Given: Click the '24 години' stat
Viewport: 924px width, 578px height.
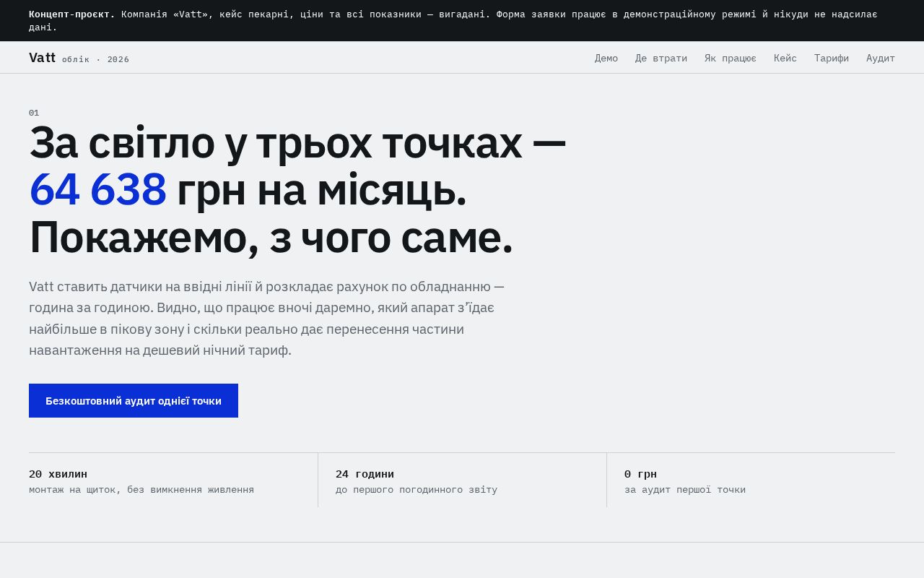Looking at the screenshot, I should [x=365, y=475].
